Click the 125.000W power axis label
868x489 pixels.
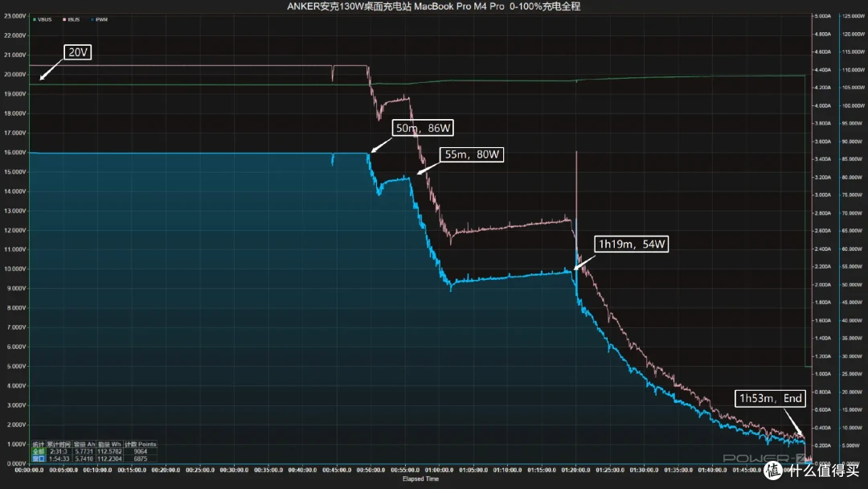(x=853, y=16)
